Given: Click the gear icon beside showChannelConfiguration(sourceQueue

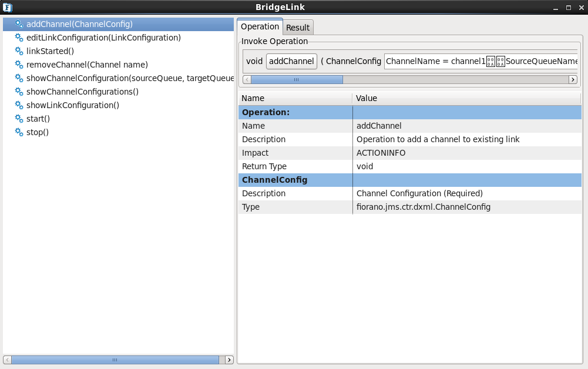Looking at the screenshot, I should [x=19, y=78].
